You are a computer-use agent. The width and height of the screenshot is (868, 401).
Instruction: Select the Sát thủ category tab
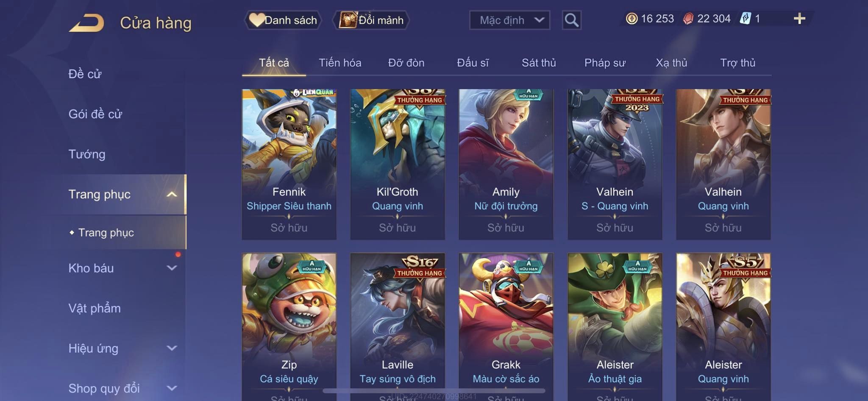coord(539,63)
